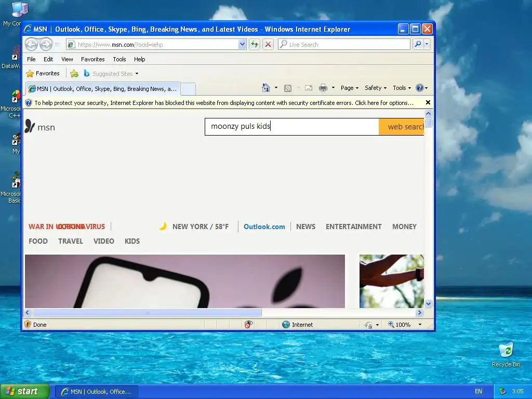
Task: Open the NEWS section link
Action: click(305, 227)
